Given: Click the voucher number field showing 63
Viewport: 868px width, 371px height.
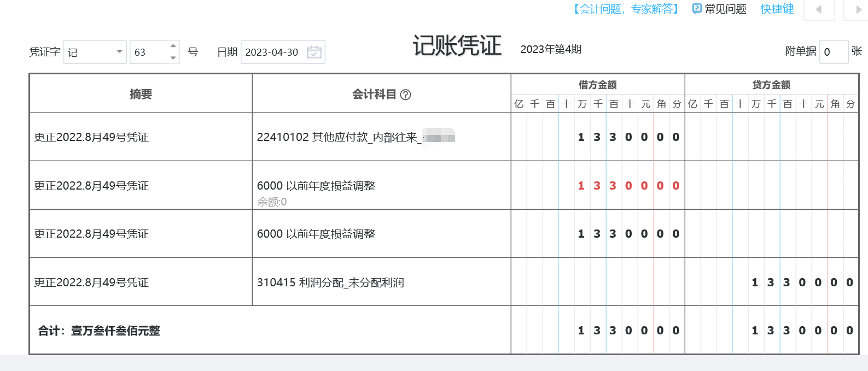Looking at the screenshot, I should (148, 52).
